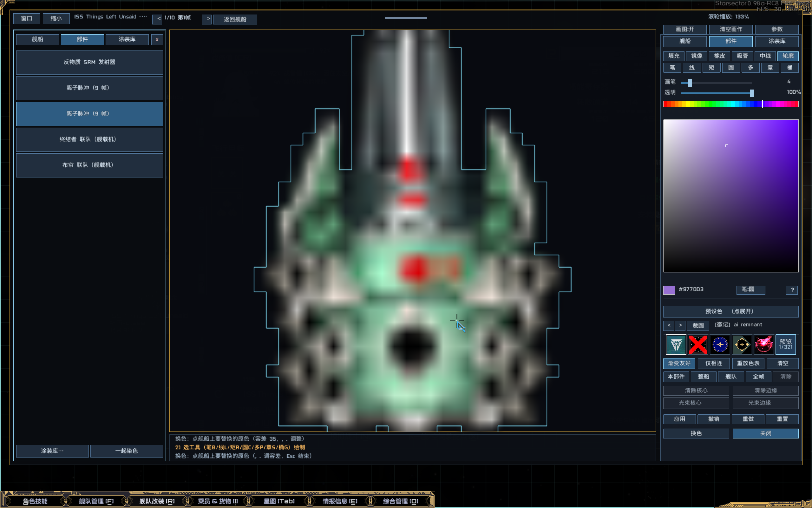Disable the highlighted 轮廓 outline option

coord(788,56)
